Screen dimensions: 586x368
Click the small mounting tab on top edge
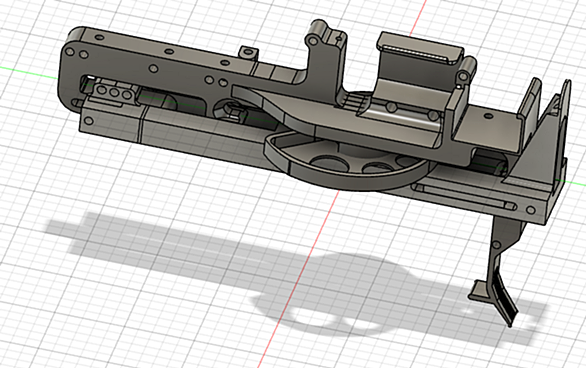pos(249,53)
